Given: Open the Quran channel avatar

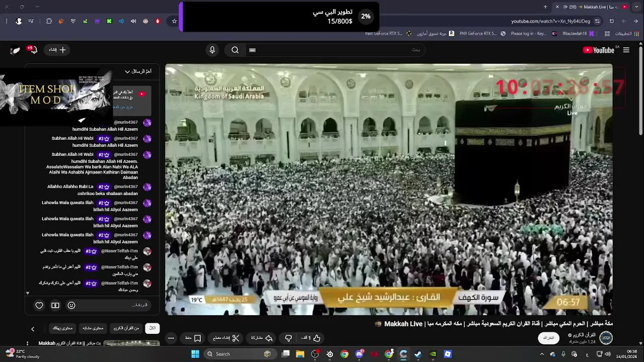Looking at the screenshot, I should pos(606,338).
